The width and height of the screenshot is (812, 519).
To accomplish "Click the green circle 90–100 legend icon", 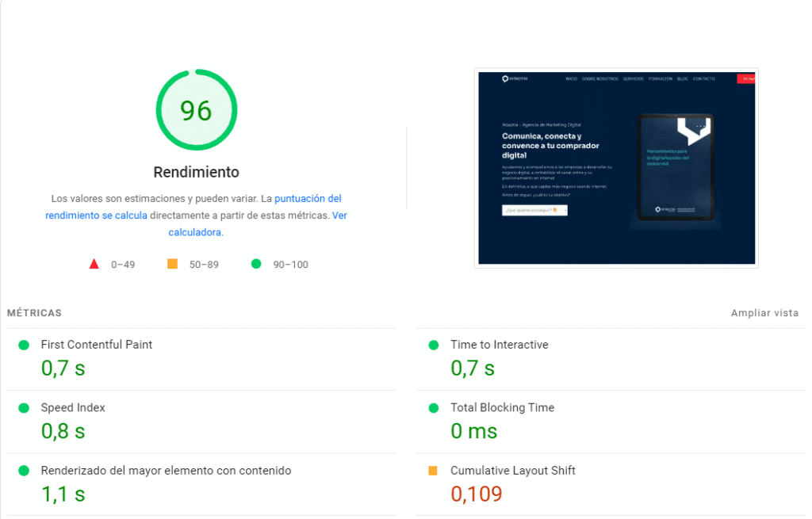I will [x=256, y=264].
